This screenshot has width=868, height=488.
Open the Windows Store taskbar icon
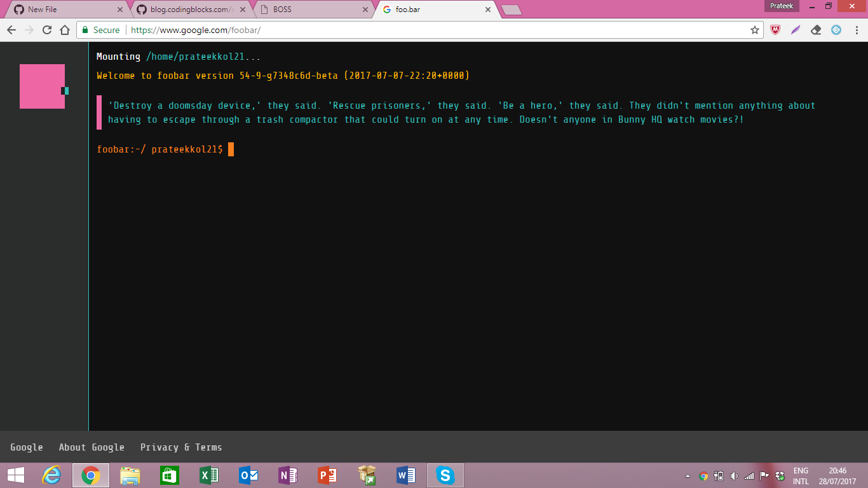tap(170, 475)
